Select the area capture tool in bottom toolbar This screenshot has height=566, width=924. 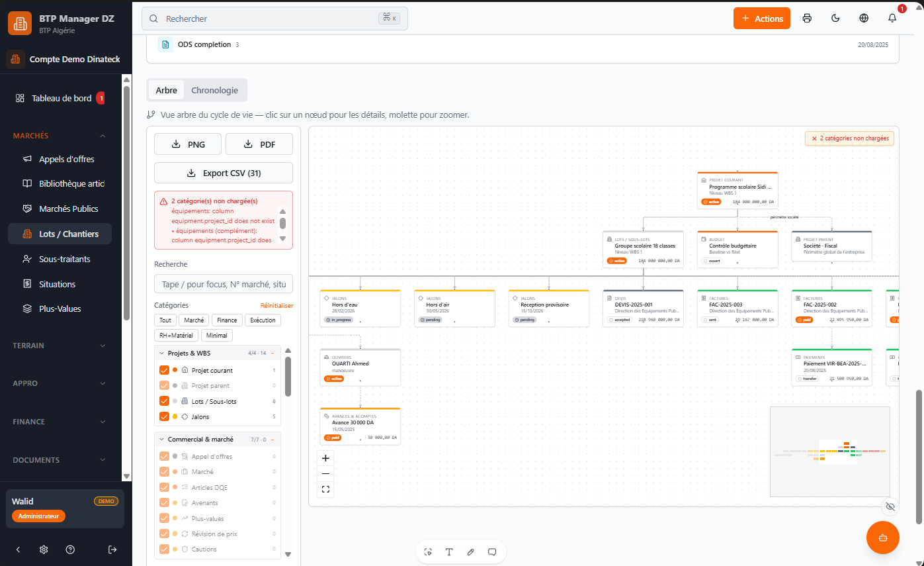coord(428,551)
